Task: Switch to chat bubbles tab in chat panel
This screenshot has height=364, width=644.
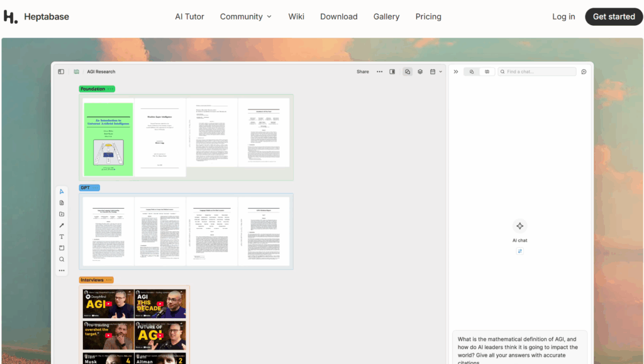Action: (x=472, y=72)
